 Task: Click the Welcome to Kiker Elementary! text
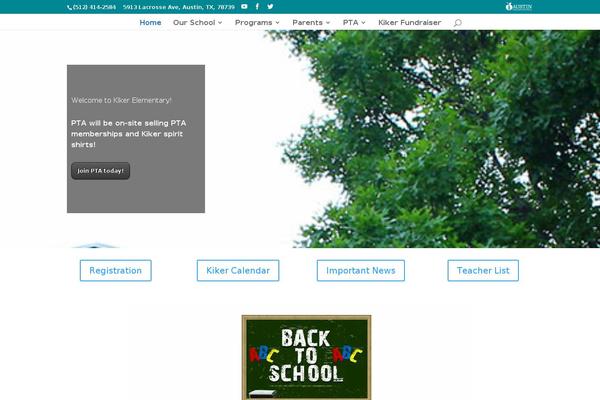tap(121, 100)
